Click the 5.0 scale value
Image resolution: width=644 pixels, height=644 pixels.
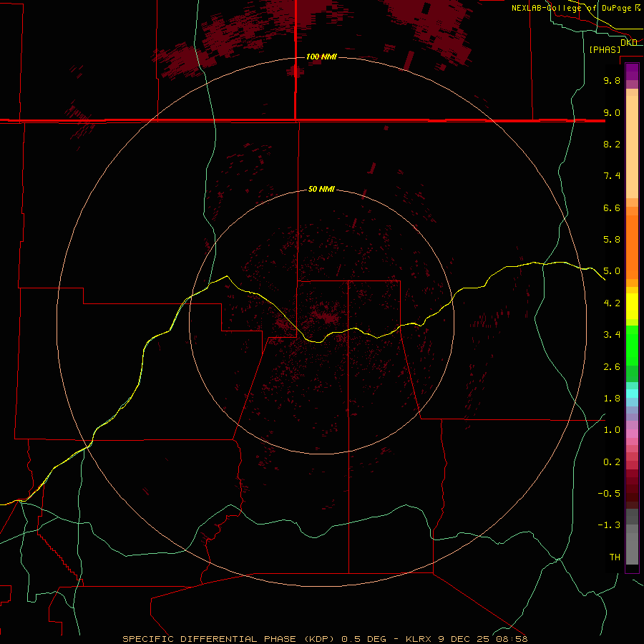tap(612, 271)
